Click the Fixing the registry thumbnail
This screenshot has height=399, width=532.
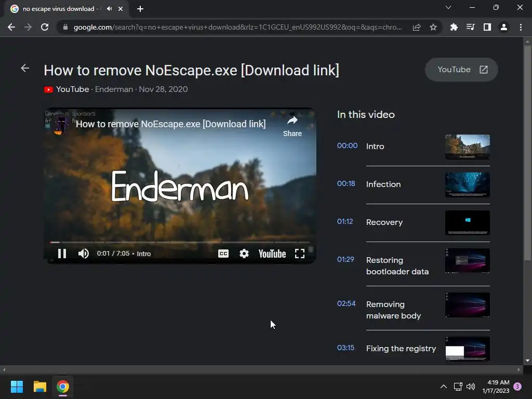coord(467,349)
